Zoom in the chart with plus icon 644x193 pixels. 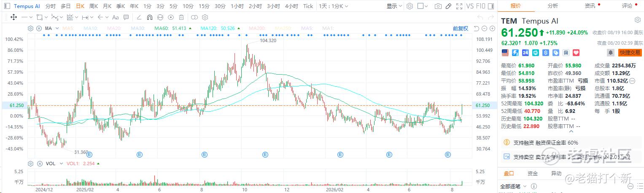[x=492, y=28]
